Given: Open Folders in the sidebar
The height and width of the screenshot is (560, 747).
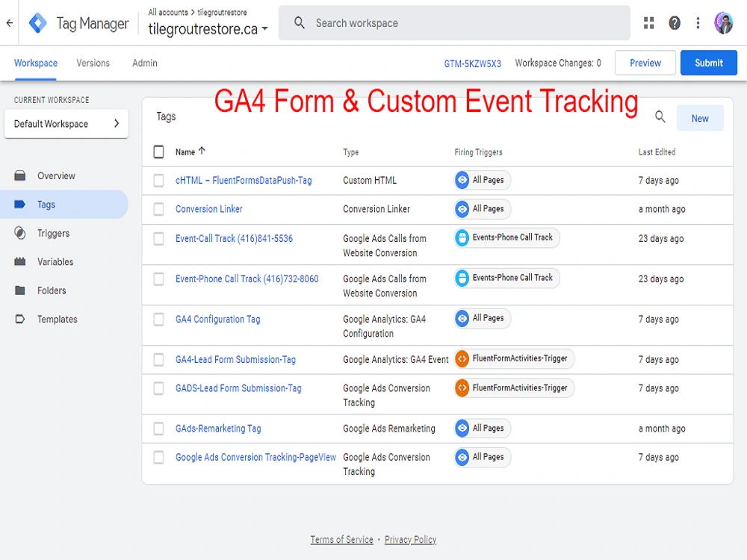Looking at the screenshot, I should coord(52,290).
